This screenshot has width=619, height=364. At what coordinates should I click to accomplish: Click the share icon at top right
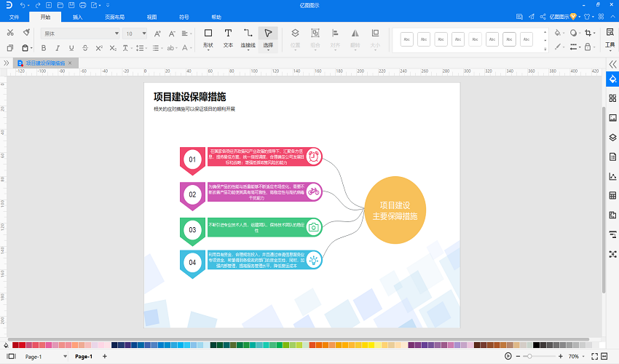[543, 17]
